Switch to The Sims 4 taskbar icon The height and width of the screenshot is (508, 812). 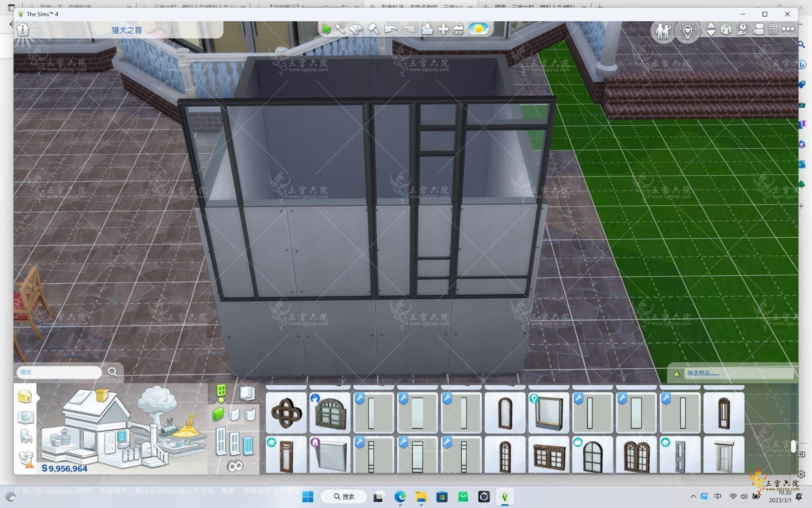tap(505, 497)
